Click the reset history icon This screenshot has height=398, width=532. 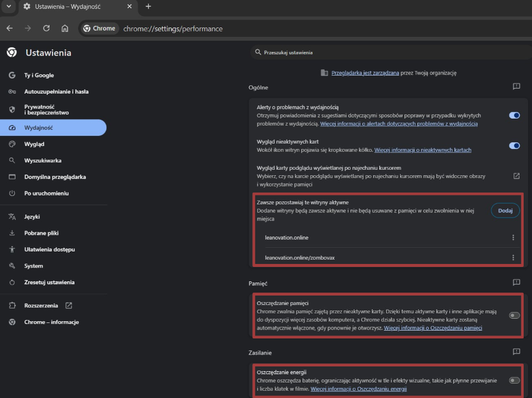pyautogui.click(x=12, y=282)
